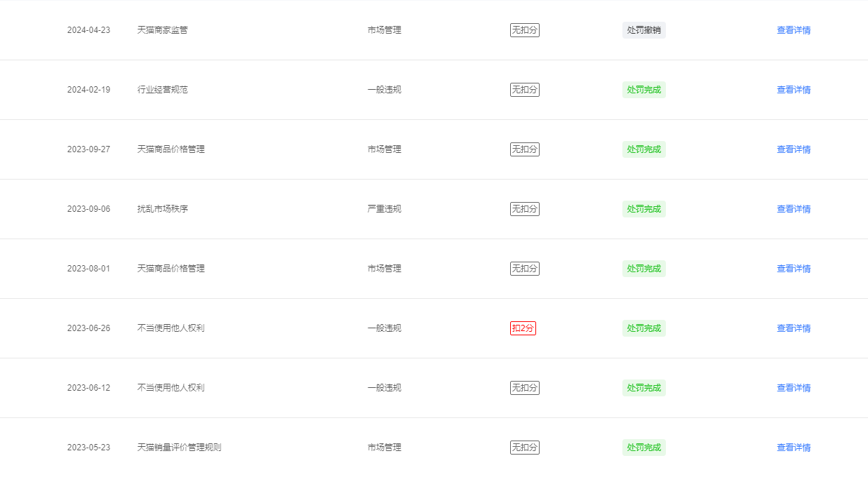Viewport: 868px width, 477px height.
Task: Click the 无扣分 badge on 天猫商家监管 row
Action: [x=525, y=30]
